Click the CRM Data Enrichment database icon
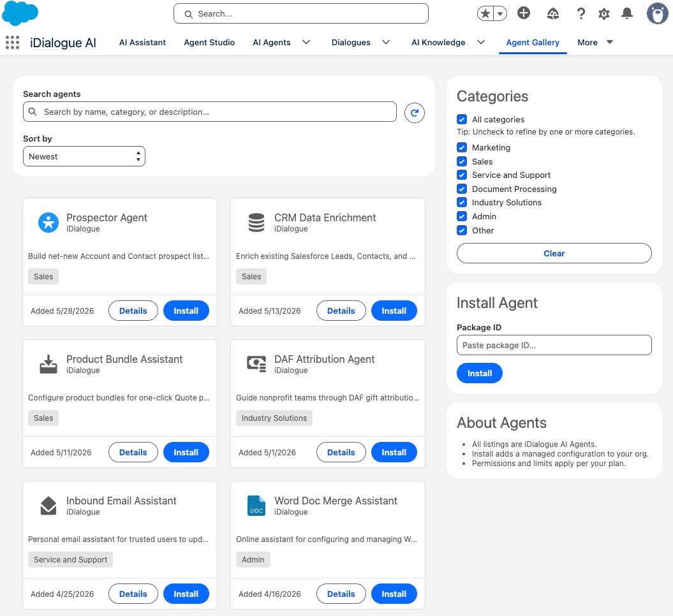673x616 pixels. pyautogui.click(x=256, y=223)
